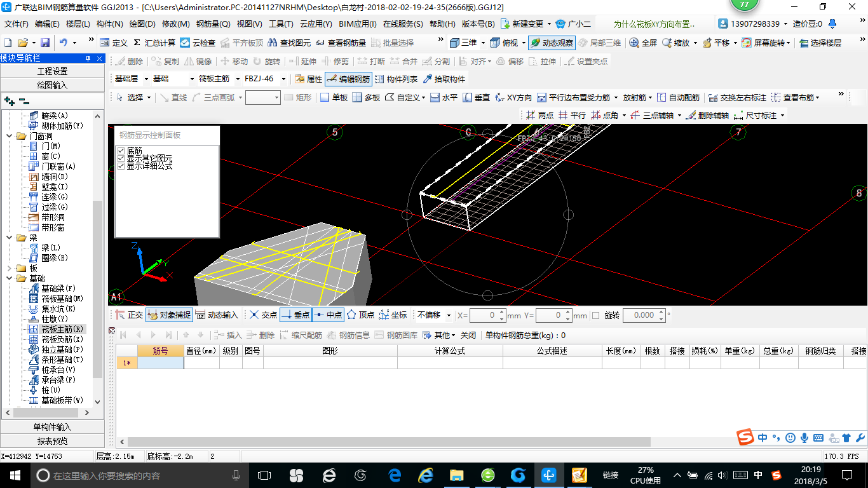Select XY方向 layout tool
The width and height of the screenshot is (868, 488).
pos(513,97)
